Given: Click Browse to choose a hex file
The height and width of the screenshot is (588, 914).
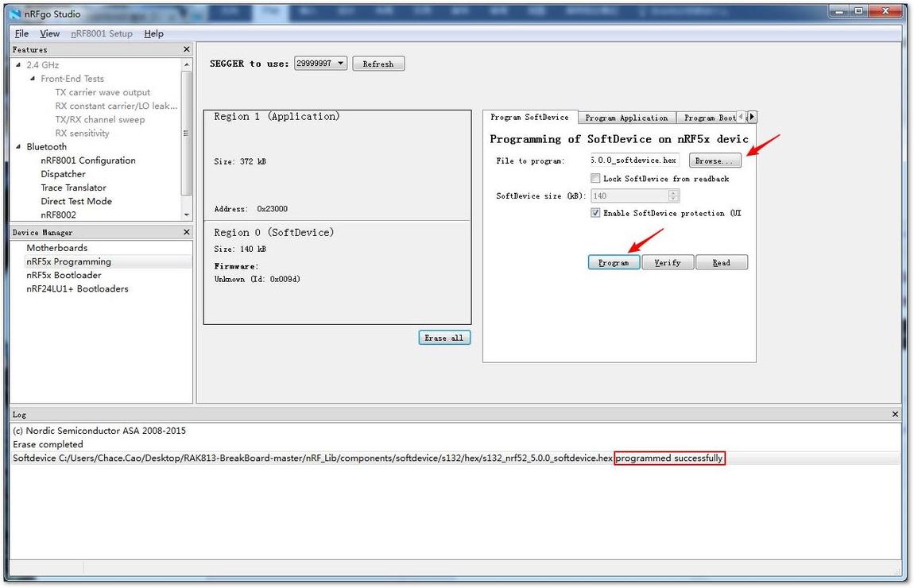Looking at the screenshot, I should click(x=715, y=161).
